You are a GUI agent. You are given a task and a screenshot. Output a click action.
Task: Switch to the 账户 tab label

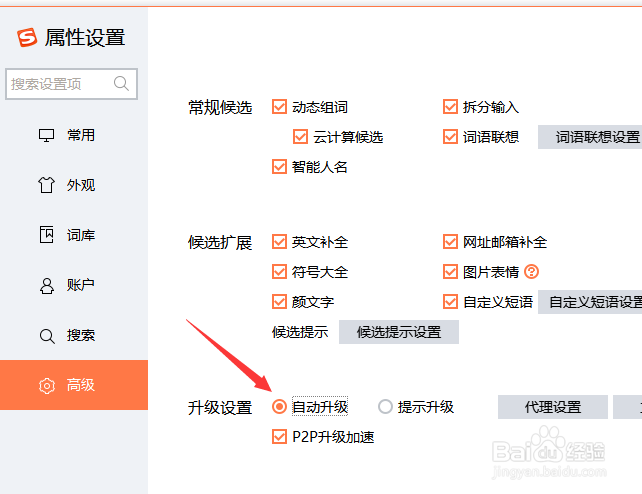81,285
